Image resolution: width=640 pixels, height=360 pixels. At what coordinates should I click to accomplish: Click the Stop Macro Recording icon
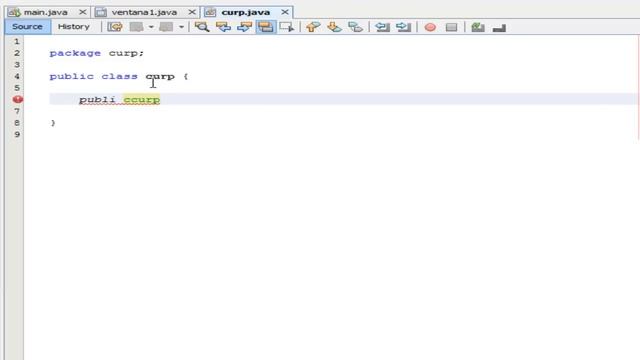pos(451,27)
